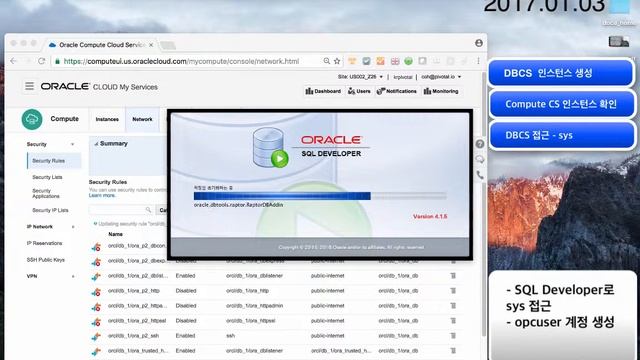Click the blue checkmark browser extension icon

366,61
